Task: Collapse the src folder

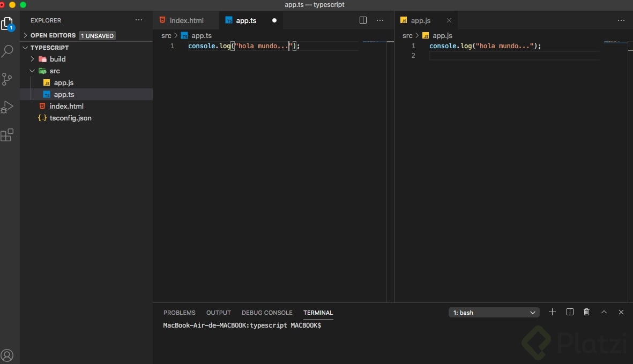Action: click(x=54, y=71)
